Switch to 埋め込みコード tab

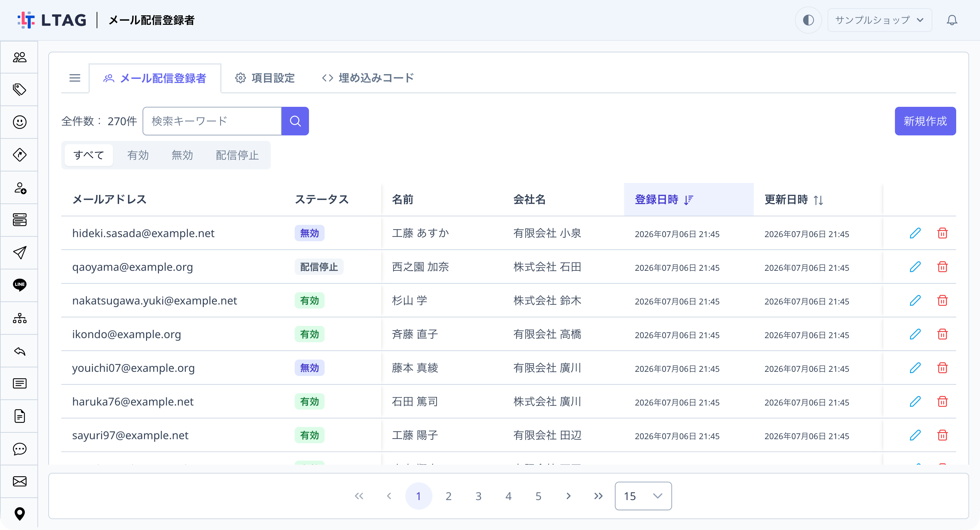[x=368, y=78]
